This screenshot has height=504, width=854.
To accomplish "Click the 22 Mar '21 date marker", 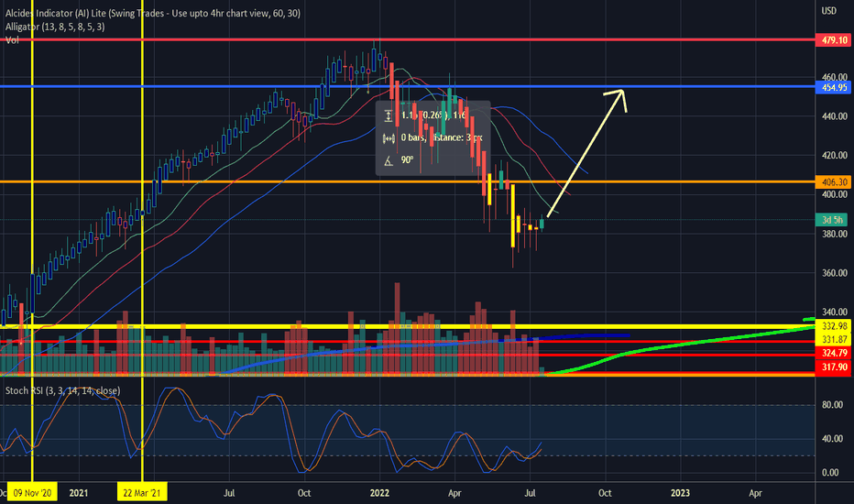I will point(142,493).
